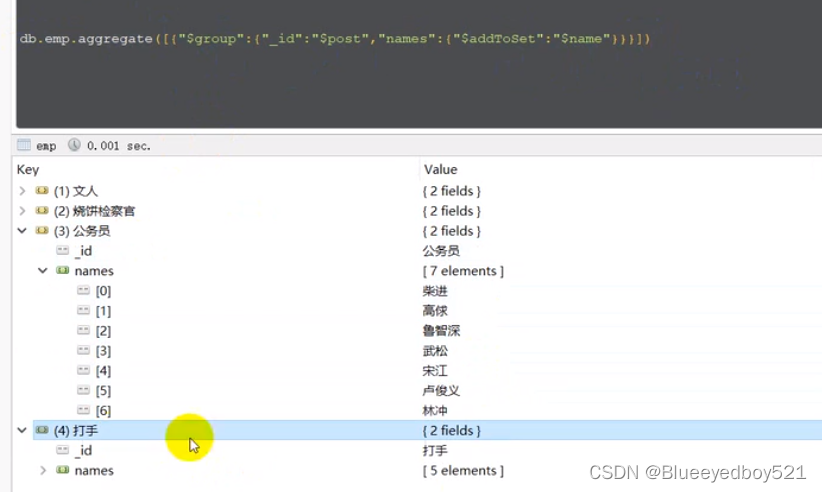Expand the (1) 文人 document row
The image size is (822, 492).
pos(22,191)
